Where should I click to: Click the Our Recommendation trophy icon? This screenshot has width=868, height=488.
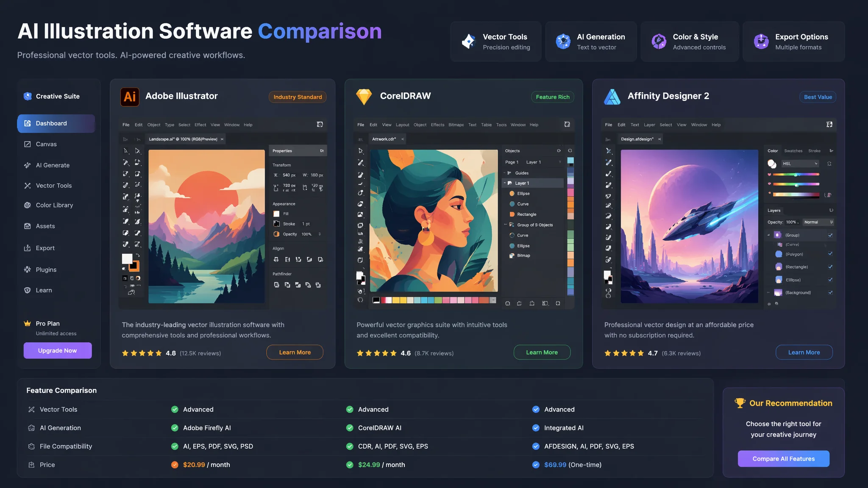pyautogui.click(x=740, y=403)
